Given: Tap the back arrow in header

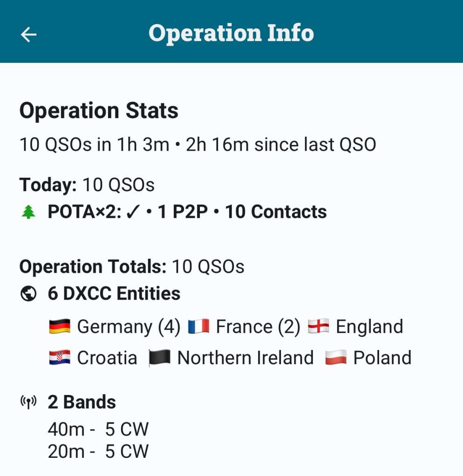Looking at the screenshot, I should 29,34.
